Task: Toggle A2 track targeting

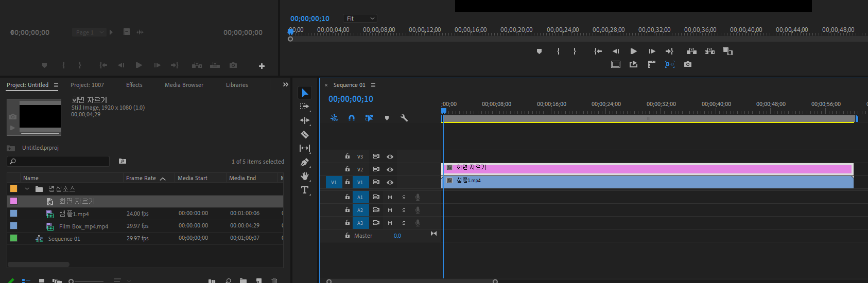Action: pyautogui.click(x=360, y=210)
